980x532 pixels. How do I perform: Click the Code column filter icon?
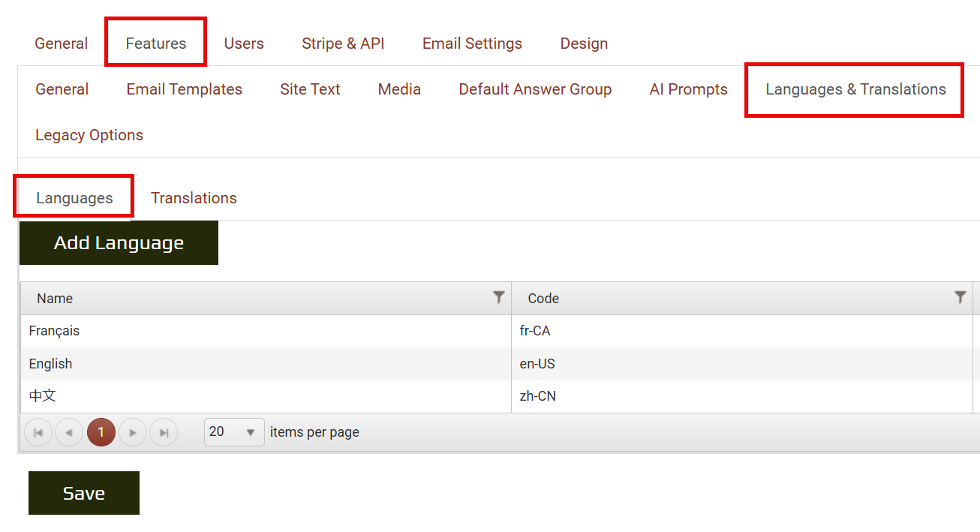pyautogui.click(x=960, y=298)
